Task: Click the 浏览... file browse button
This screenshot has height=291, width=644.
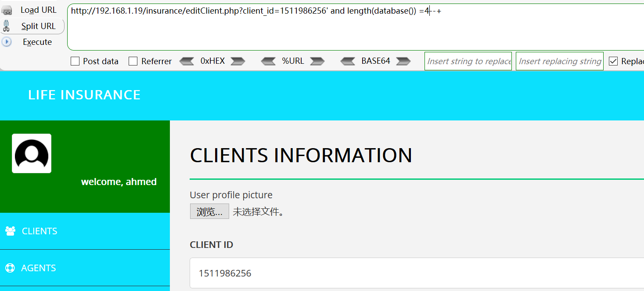Action: (x=209, y=211)
